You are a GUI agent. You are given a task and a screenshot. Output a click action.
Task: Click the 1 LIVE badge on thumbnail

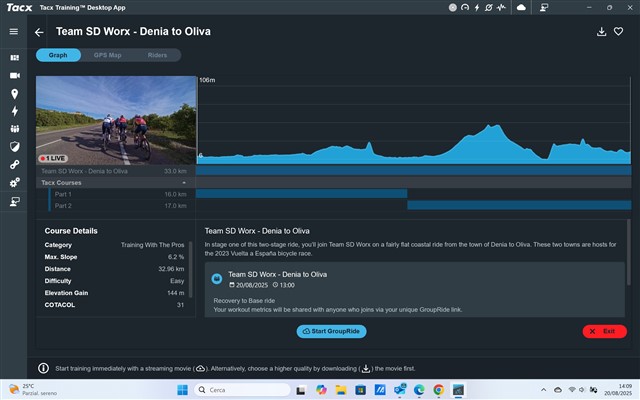(x=53, y=158)
